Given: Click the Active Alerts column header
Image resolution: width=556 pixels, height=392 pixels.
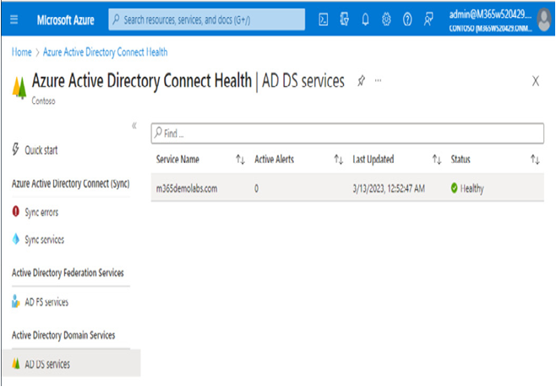Looking at the screenshot, I should pyautogui.click(x=274, y=160).
